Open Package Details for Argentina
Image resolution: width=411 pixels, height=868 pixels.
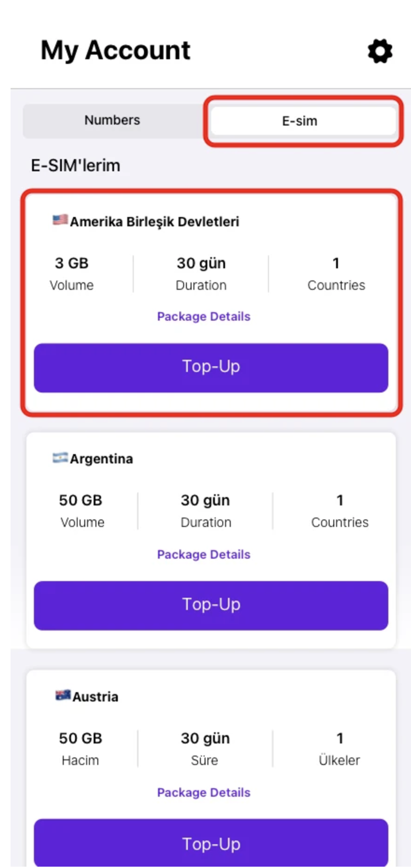pos(204,554)
